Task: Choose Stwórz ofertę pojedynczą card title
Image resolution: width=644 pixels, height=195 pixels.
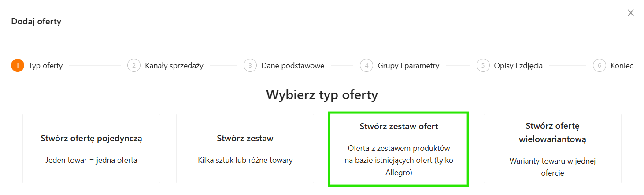Action: (91, 138)
